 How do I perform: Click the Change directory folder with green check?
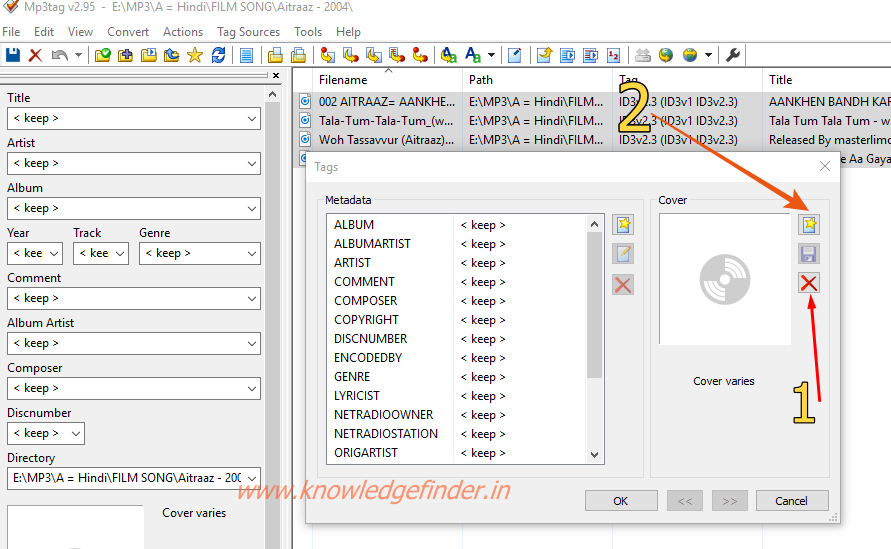click(x=102, y=55)
